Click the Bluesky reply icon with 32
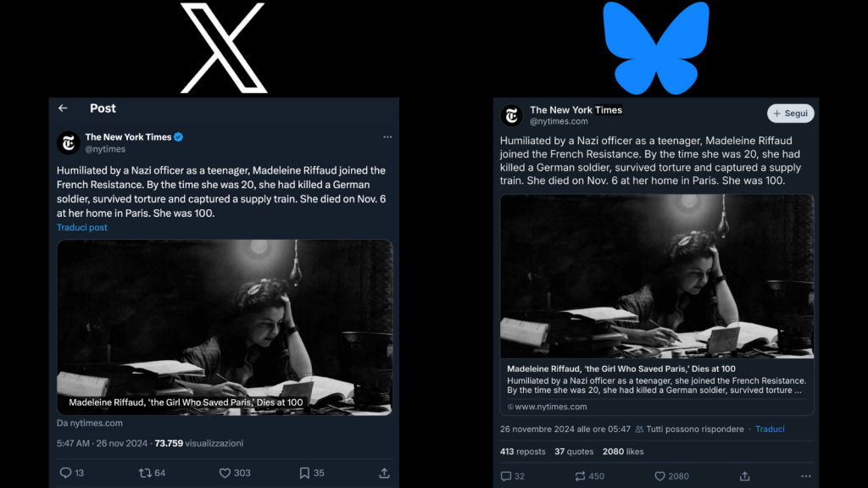 pyautogui.click(x=506, y=476)
